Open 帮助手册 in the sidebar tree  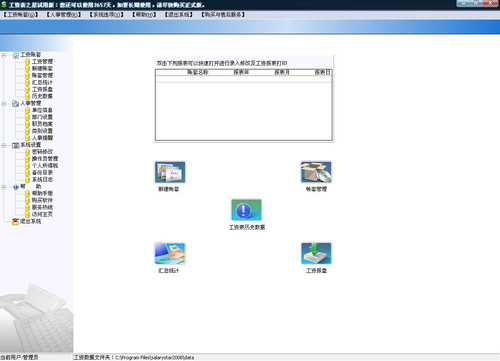tap(42, 193)
